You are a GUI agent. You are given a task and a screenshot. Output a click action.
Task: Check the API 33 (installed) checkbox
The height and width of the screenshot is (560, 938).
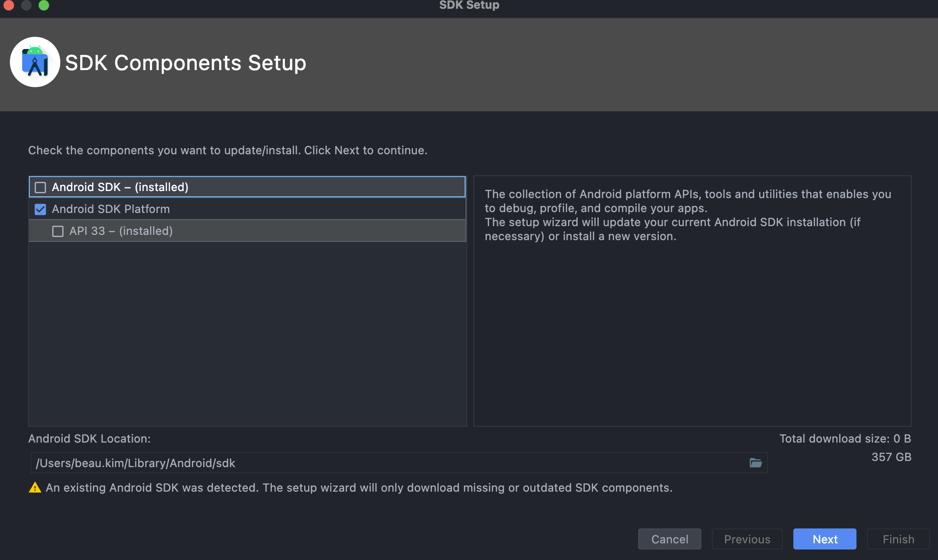pos(58,231)
